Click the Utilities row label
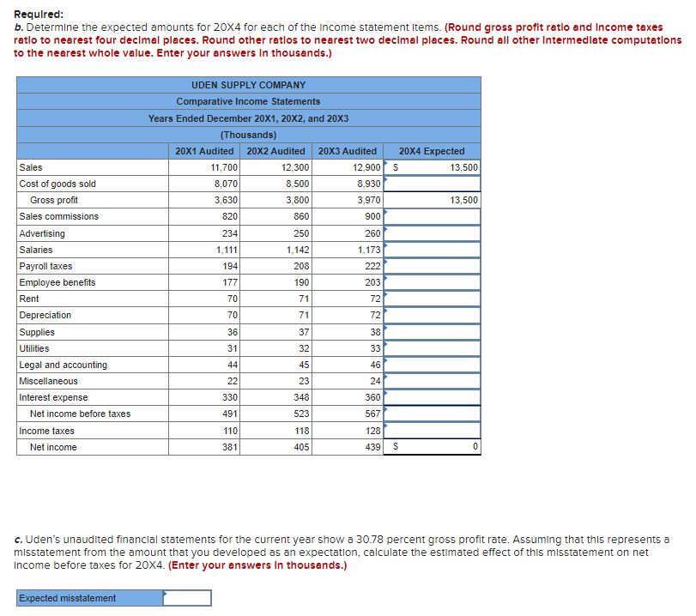 click(33, 349)
